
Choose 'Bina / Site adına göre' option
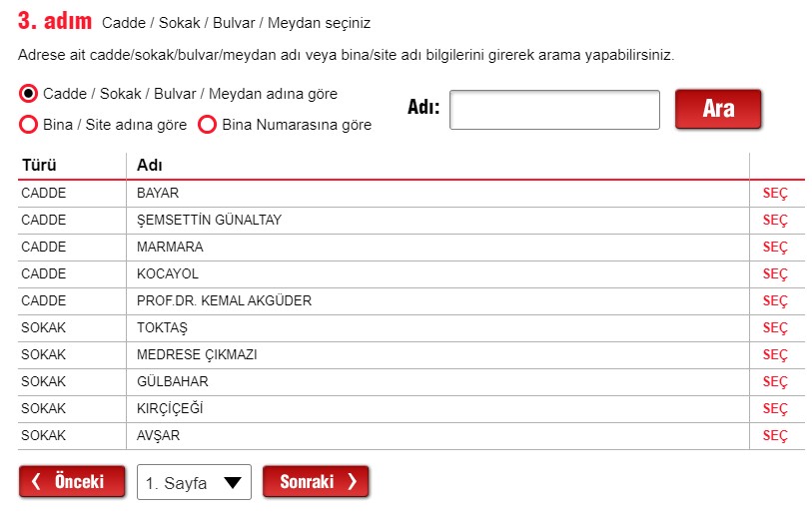[29, 125]
